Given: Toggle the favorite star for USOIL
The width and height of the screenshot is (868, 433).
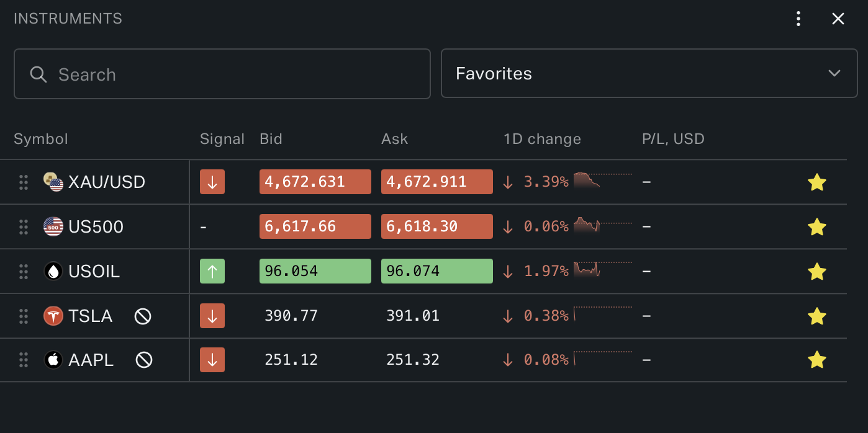Looking at the screenshot, I should (x=817, y=271).
